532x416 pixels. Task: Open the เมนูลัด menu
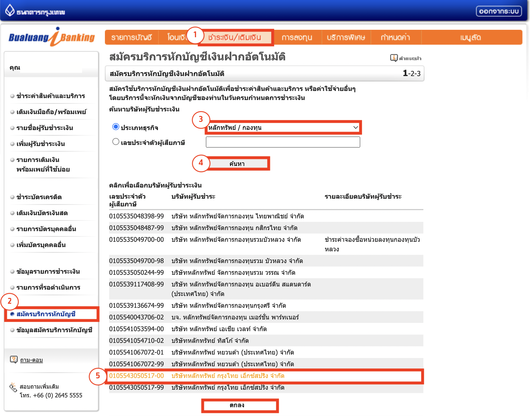point(470,37)
